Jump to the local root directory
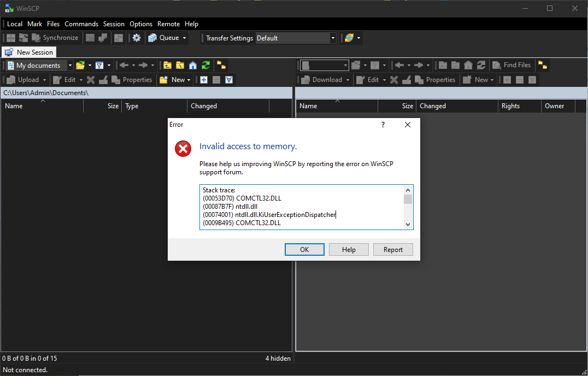This screenshot has height=376, width=588. 180,66
